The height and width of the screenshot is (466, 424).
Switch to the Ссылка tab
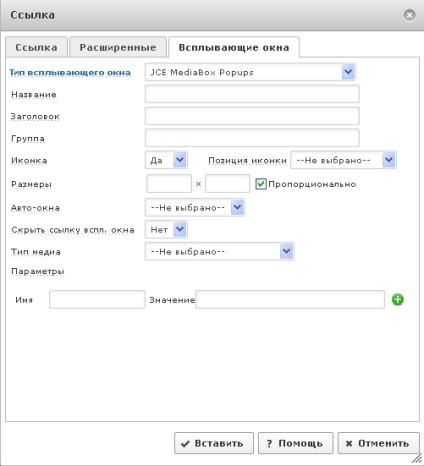pos(36,47)
